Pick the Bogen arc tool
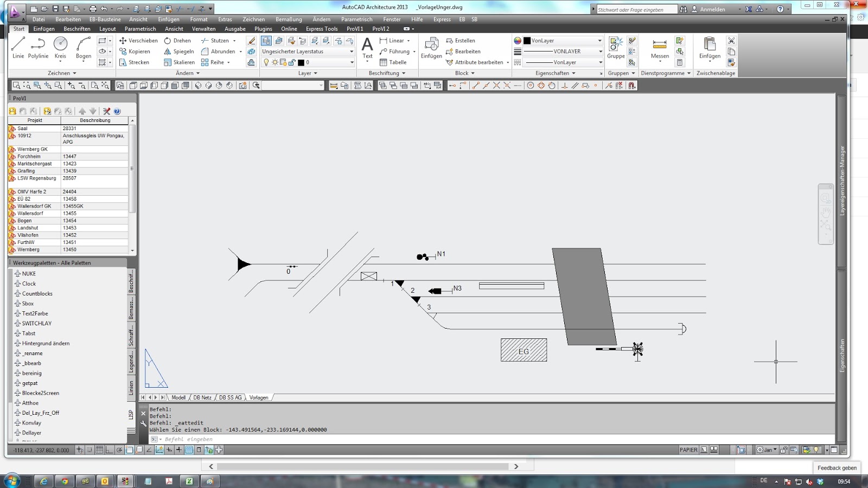This screenshot has height=488, width=868. (84, 48)
